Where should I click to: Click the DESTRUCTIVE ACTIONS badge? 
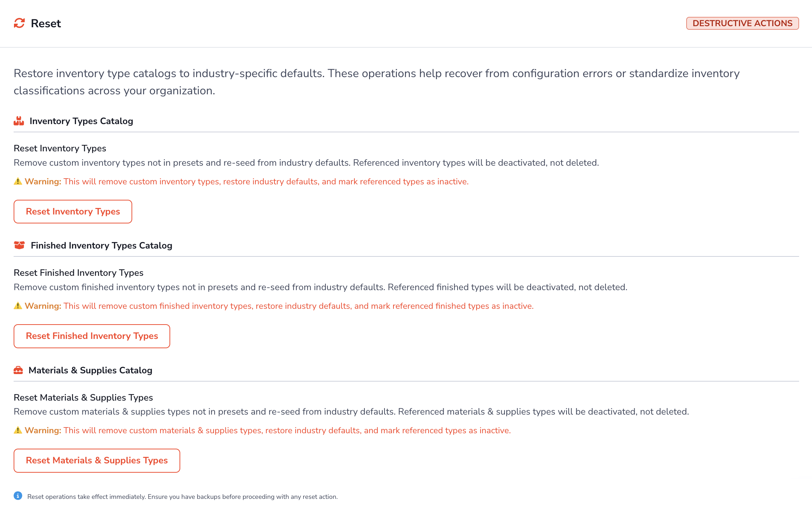click(x=742, y=23)
